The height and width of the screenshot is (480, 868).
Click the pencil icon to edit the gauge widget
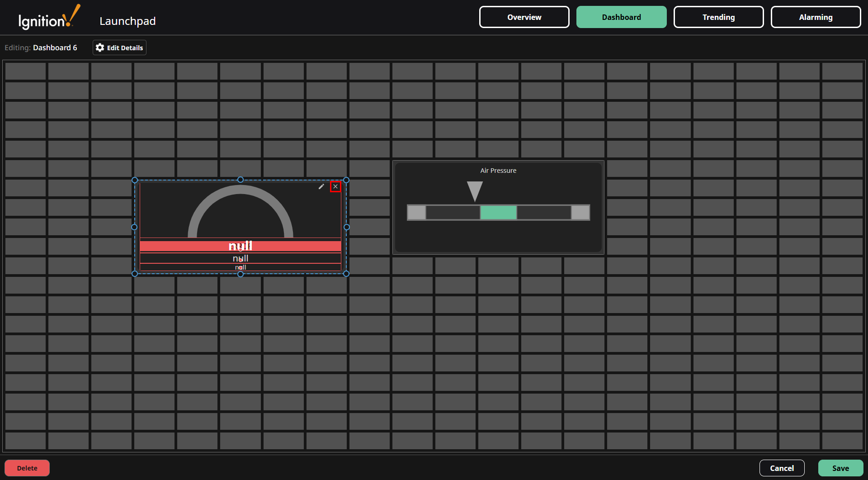point(321,186)
